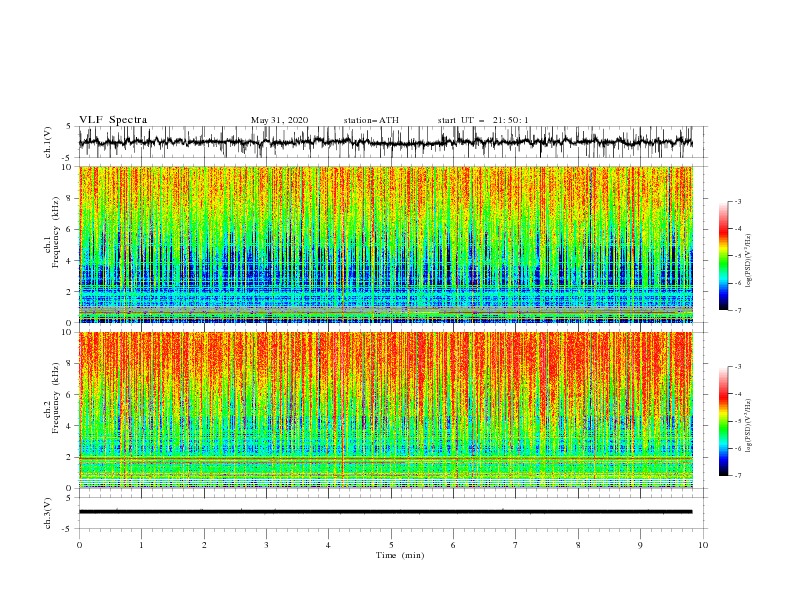The width and height of the screenshot is (792, 612).
Task: Click the "6" kHz tick of the ch.1 spectrogram
Action: (x=71, y=229)
